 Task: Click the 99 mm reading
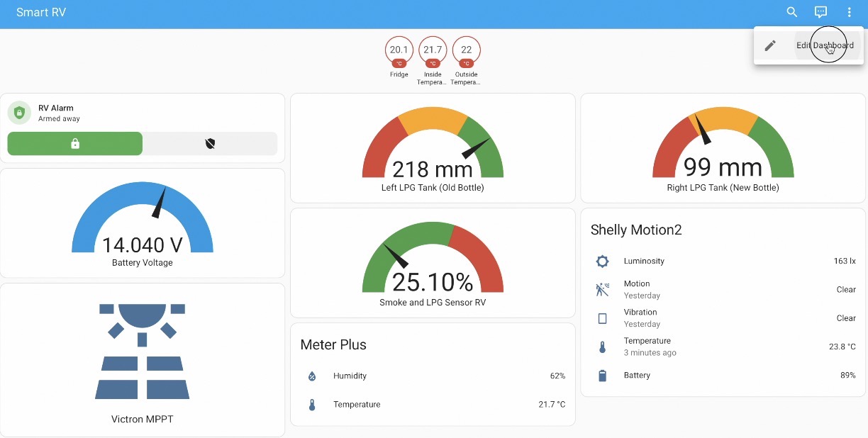[x=723, y=167]
